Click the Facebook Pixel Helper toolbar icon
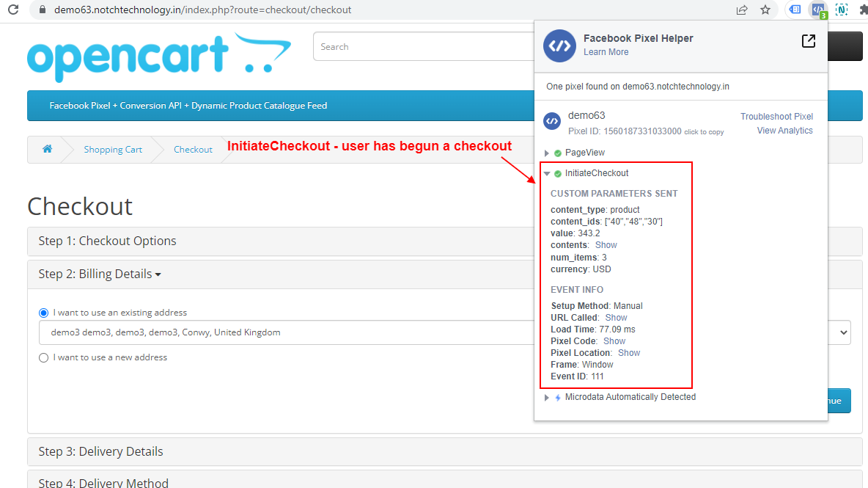 click(x=817, y=10)
